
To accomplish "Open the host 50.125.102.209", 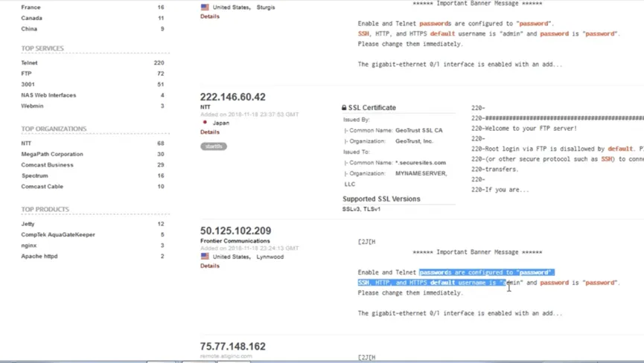I will (x=236, y=231).
